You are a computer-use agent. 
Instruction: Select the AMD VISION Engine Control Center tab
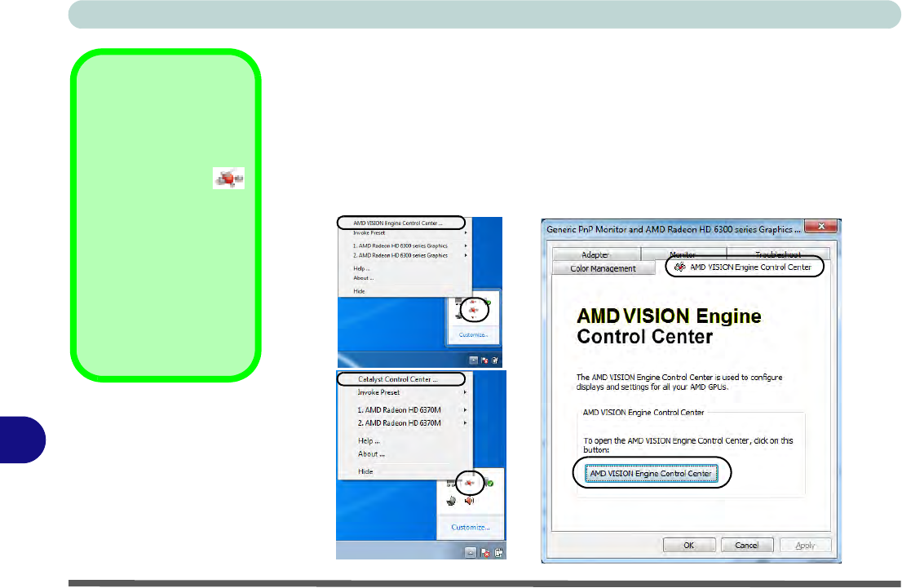744,267
